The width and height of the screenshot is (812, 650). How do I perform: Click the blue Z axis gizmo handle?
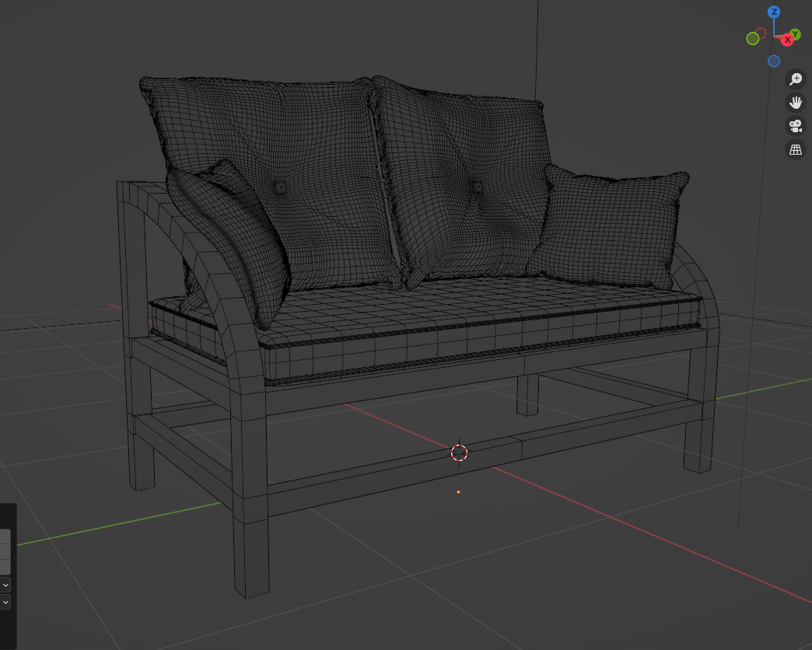(x=774, y=12)
